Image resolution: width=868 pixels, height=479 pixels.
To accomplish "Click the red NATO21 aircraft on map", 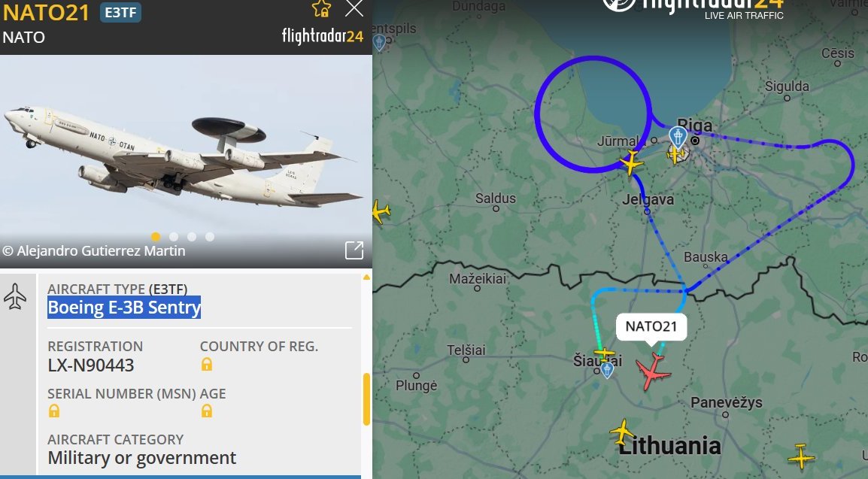I will [x=653, y=371].
